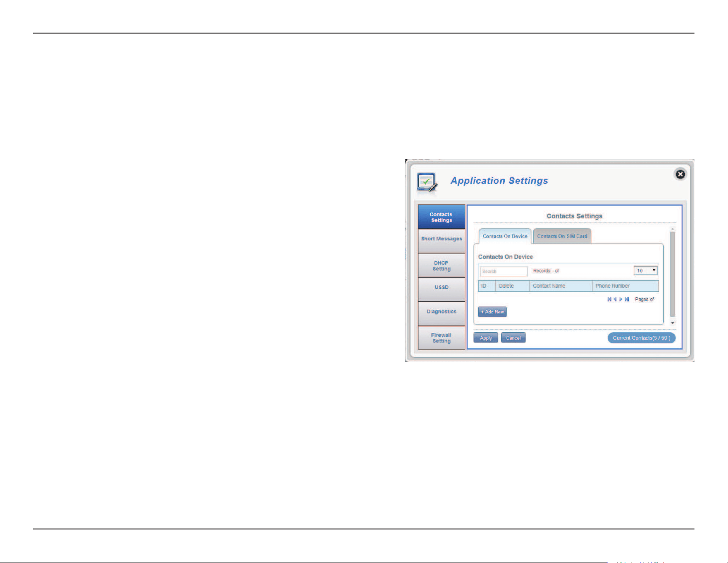Go to the last page of contacts
The width and height of the screenshot is (728, 563).
pos(627,299)
